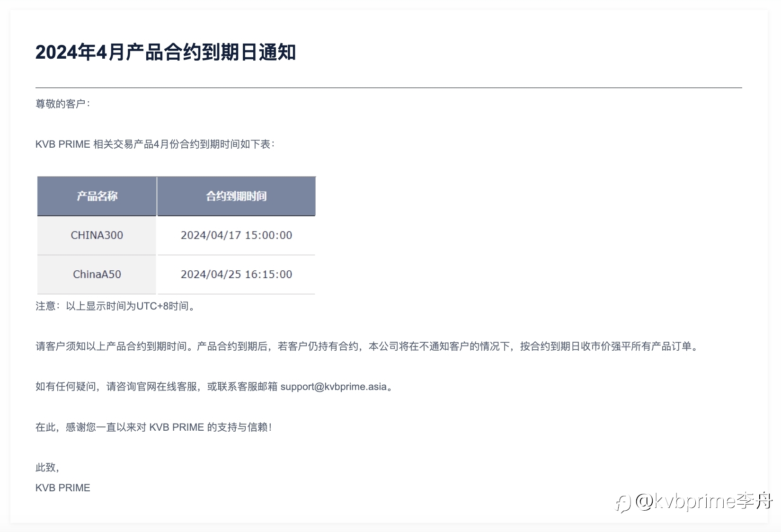Image resolution: width=781 pixels, height=532 pixels.
Task: Click the KVB PRIME signature
Action: click(x=63, y=488)
